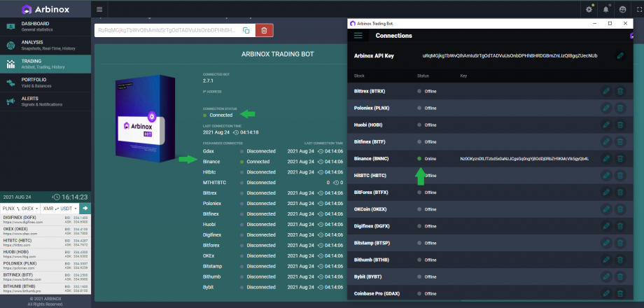Maximize the Arbinox Trading Bot window
644x308 pixels.
(610, 24)
